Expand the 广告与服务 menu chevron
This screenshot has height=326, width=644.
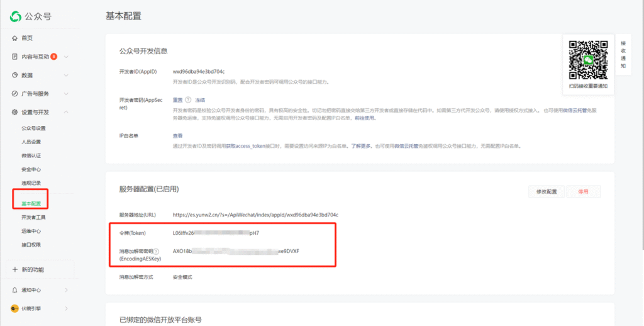pos(66,94)
